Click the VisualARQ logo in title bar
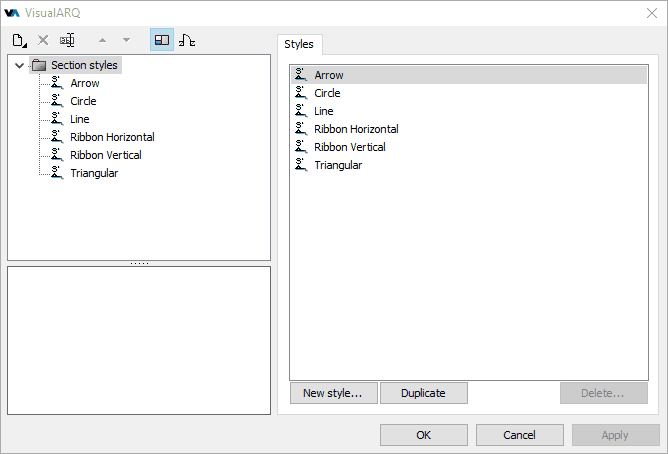The width and height of the screenshot is (668, 454). [12, 13]
